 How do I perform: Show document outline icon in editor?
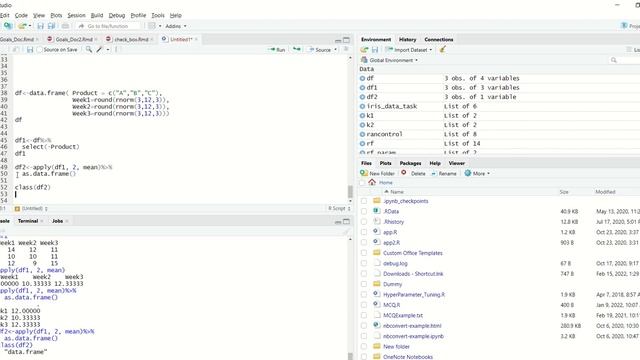point(346,49)
